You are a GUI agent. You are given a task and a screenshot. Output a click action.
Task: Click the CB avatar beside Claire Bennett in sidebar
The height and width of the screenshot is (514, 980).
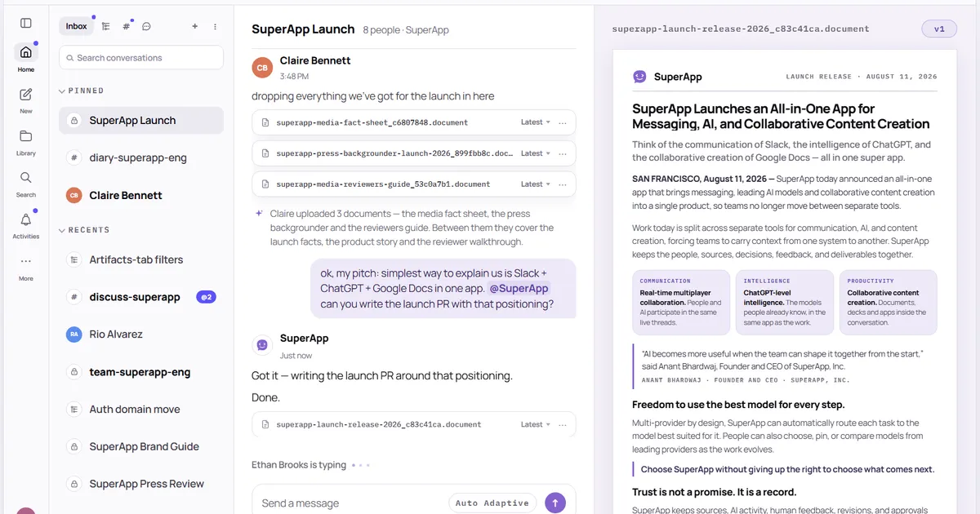[x=74, y=195]
